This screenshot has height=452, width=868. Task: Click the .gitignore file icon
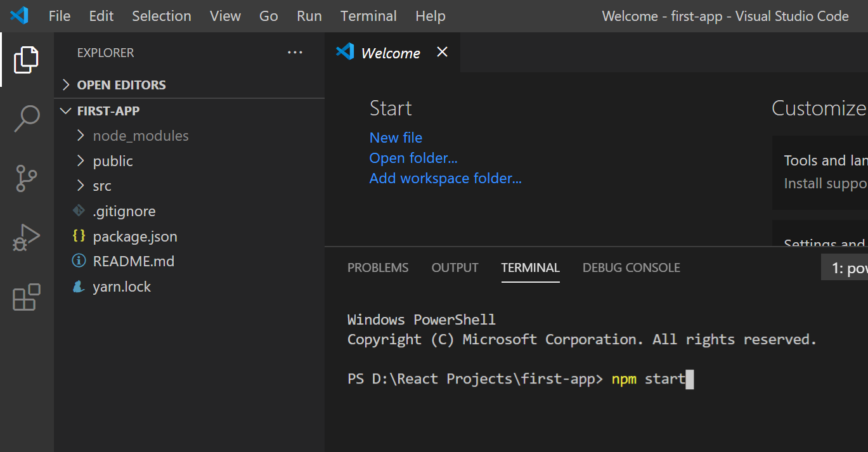pos(79,210)
